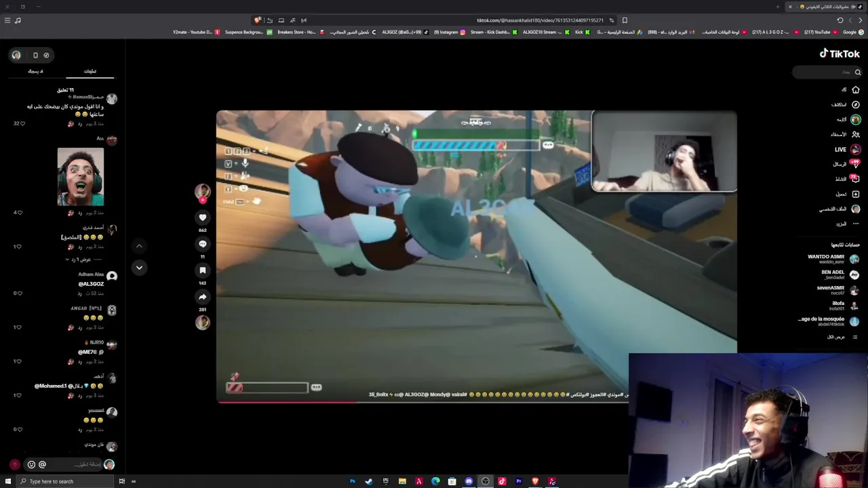Click the no-entry circle icon in floating pill
The width and height of the screenshot is (868, 488).
[46, 55]
